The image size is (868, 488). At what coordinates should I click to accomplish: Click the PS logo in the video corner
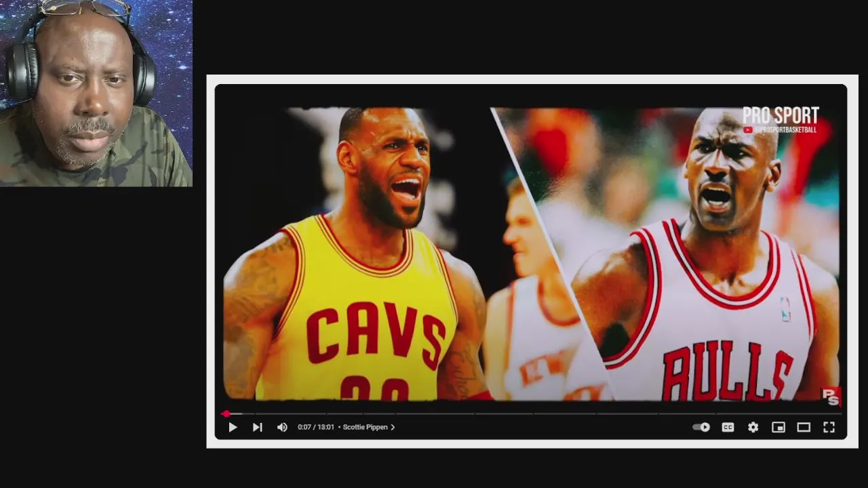click(831, 397)
